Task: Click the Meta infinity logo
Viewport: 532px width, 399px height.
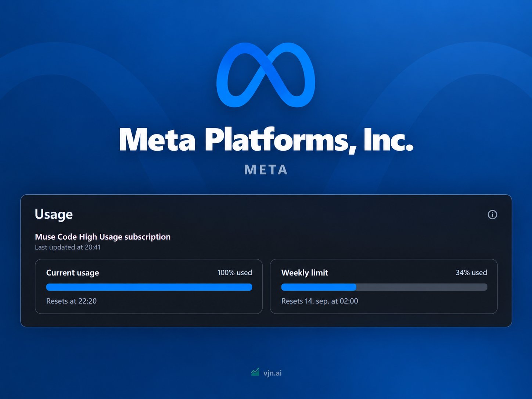Action: [x=266, y=75]
